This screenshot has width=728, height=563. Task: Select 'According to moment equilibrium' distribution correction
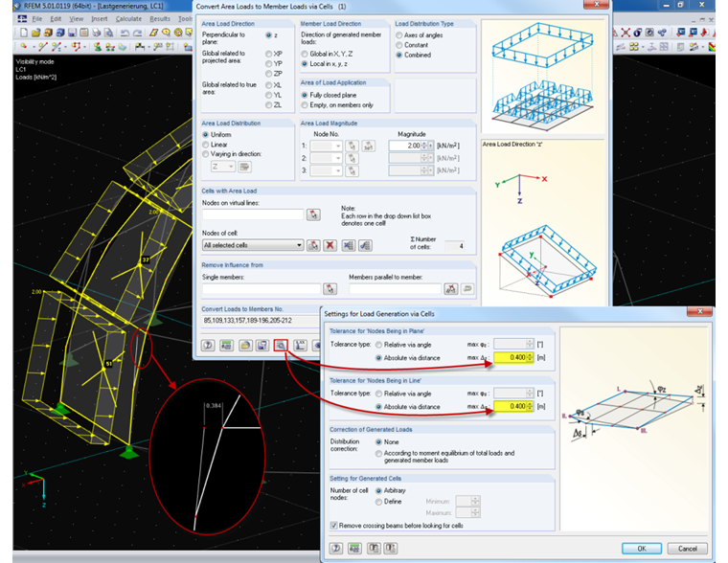(x=379, y=453)
